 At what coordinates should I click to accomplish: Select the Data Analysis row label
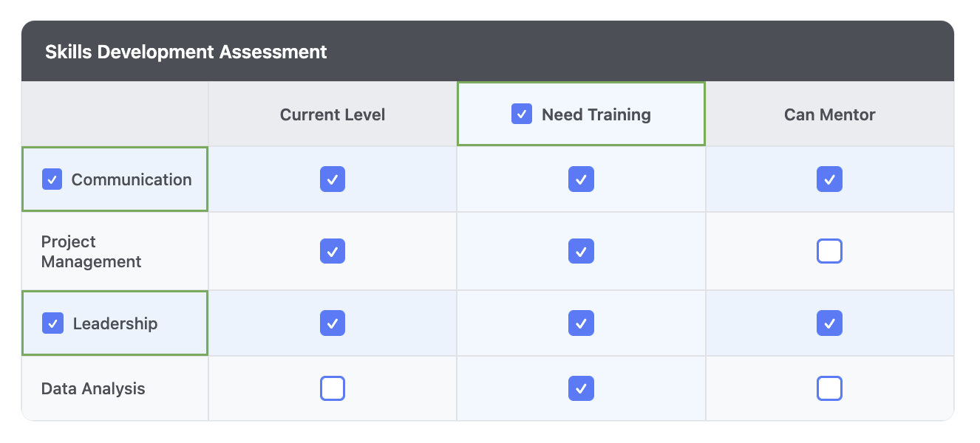coord(93,389)
